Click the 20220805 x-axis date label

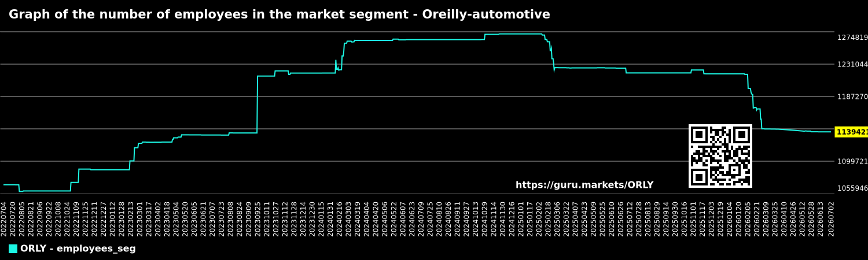click(22, 218)
